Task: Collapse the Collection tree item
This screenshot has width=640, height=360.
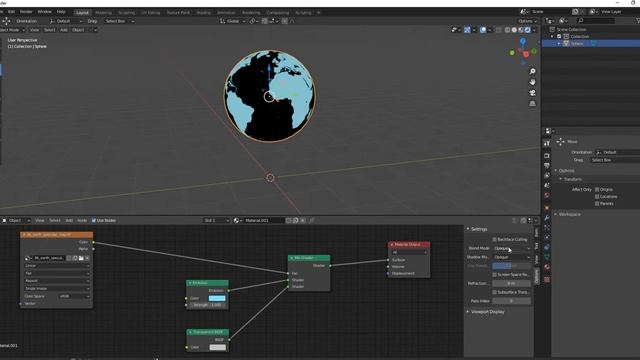Action: pyautogui.click(x=552, y=36)
